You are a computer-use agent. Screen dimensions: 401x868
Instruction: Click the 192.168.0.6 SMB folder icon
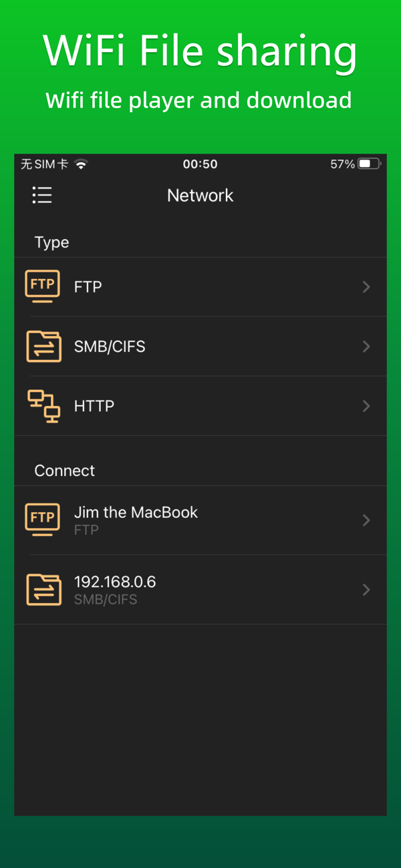pos(43,590)
